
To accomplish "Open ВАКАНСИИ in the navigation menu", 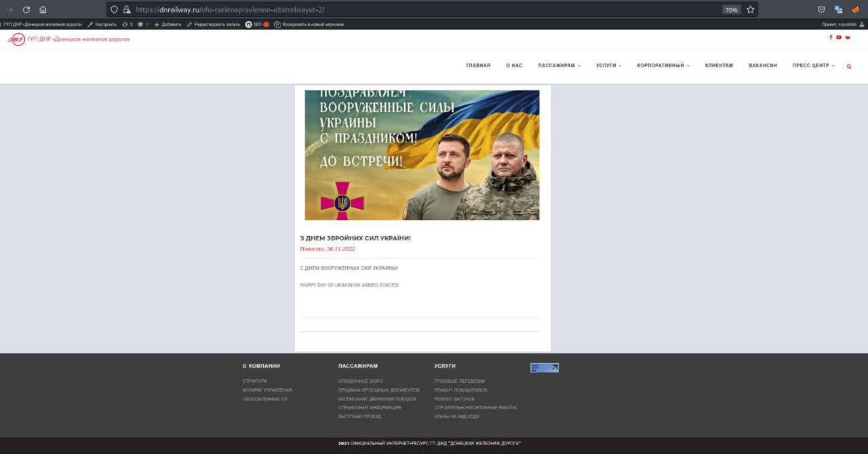I will click(x=763, y=66).
